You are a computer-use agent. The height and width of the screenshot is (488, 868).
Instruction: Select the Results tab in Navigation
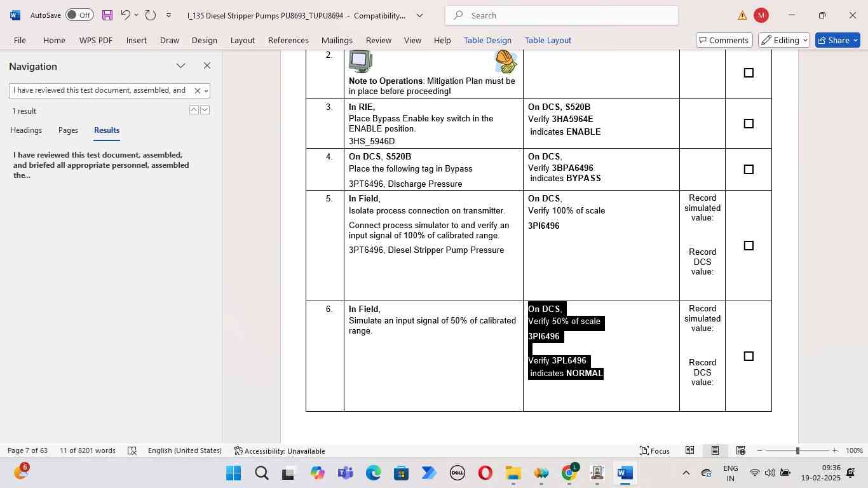click(107, 130)
